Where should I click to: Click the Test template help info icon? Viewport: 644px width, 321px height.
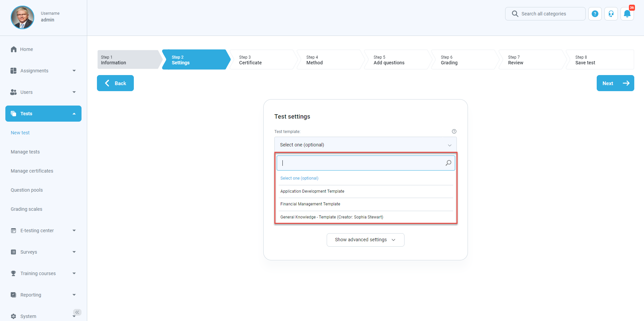pos(454,131)
